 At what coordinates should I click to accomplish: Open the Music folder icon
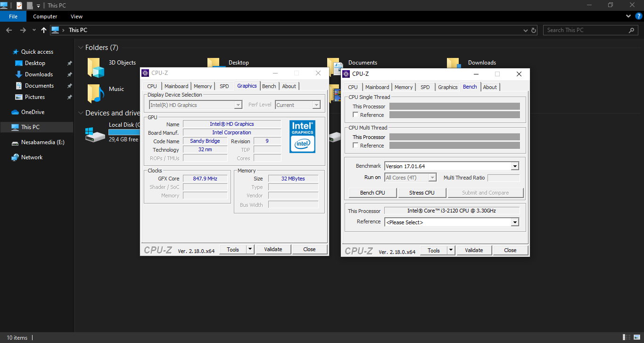[x=96, y=93]
